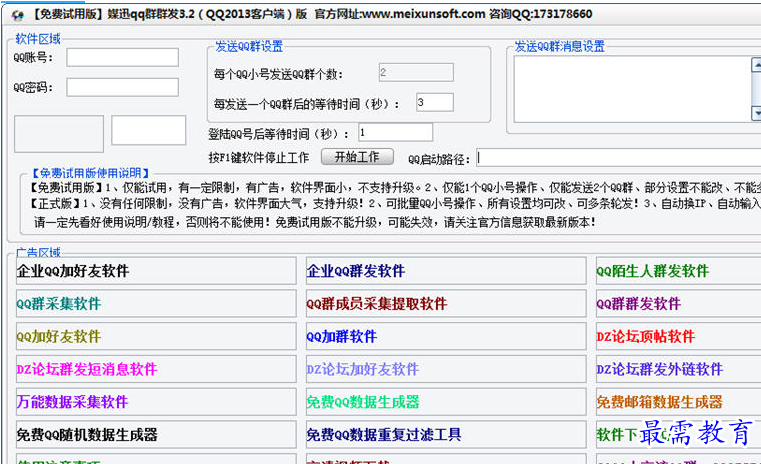
Task: Click the 请一定先看好使用说明/教程 notice line
Action: [314, 222]
